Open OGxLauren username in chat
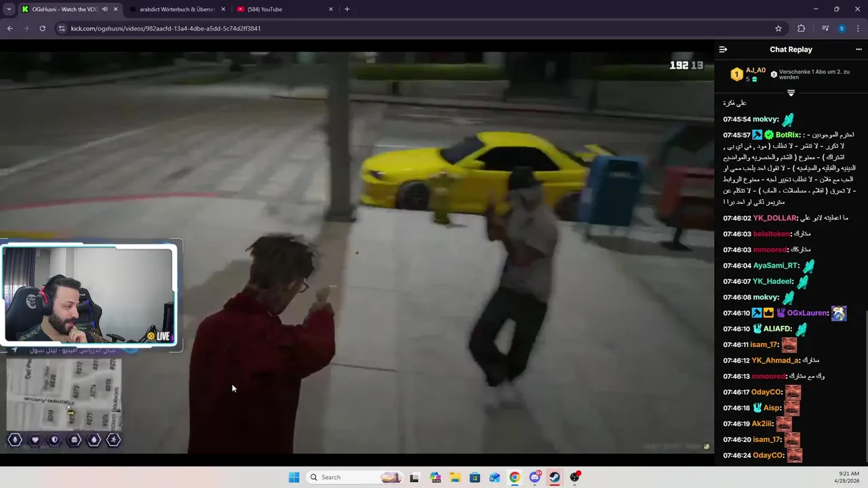 807,313
